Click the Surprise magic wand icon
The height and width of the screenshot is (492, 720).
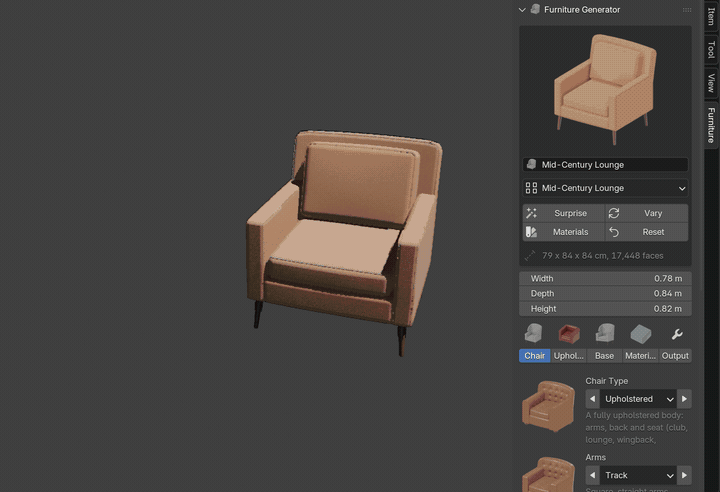(x=531, y=213)
